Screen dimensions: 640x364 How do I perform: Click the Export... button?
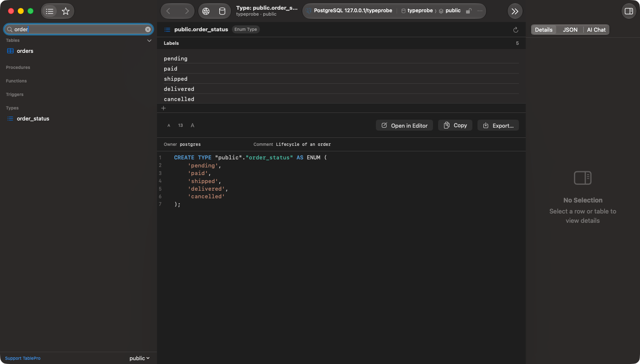tap(498, 126)
